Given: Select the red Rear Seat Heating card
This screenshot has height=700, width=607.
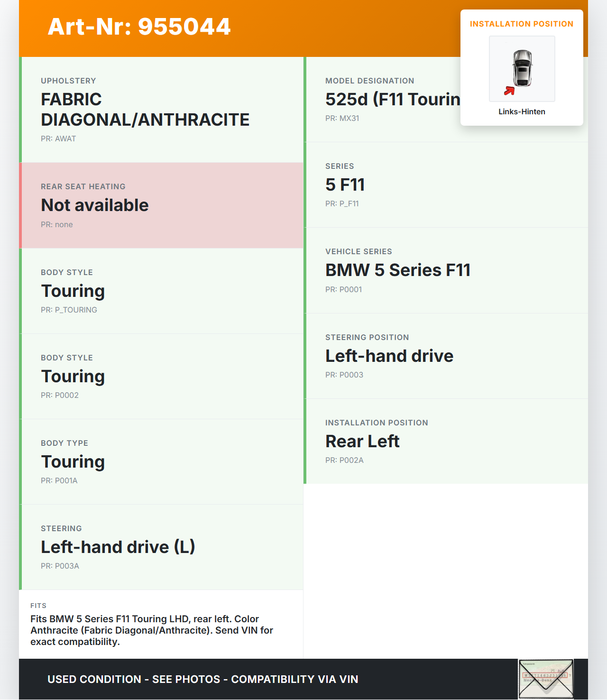Looking at the screenshot, I should [x=161, y=205].
